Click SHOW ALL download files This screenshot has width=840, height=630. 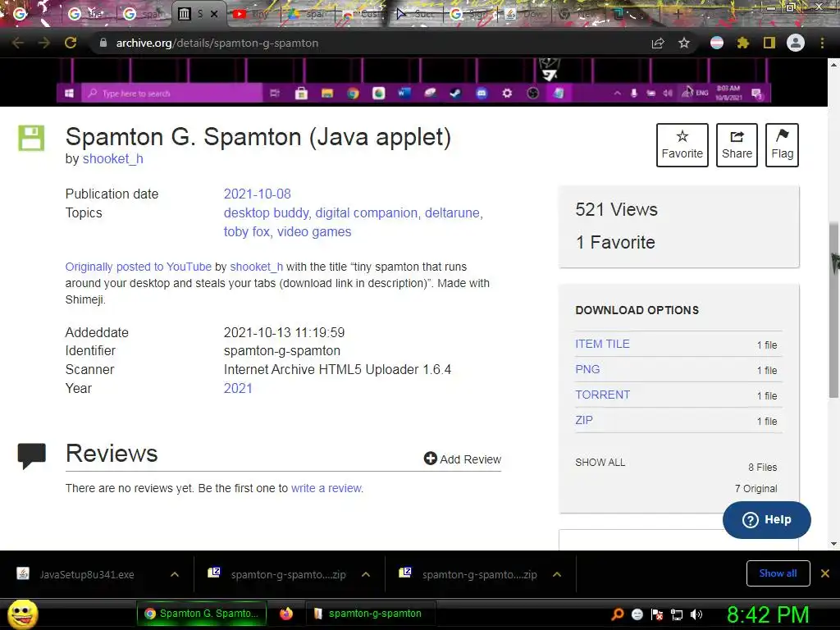(600, 463)
